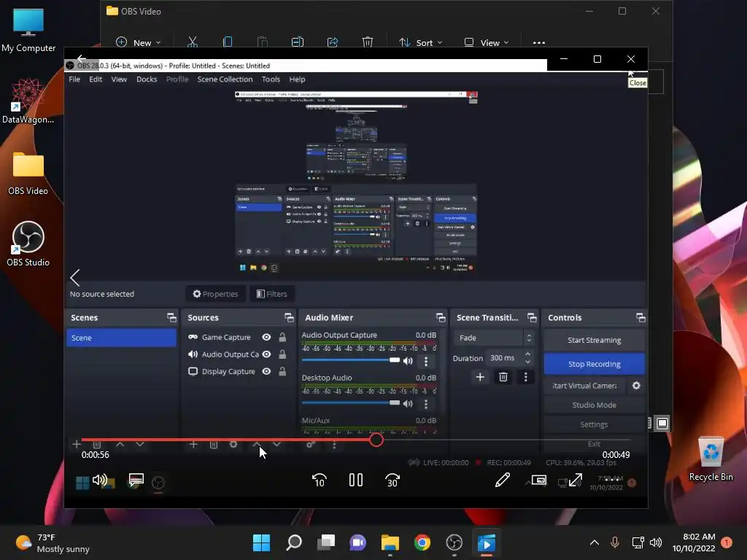Expand the video player to full screen
Screen dimensions: 747x560
pos(576,480)
